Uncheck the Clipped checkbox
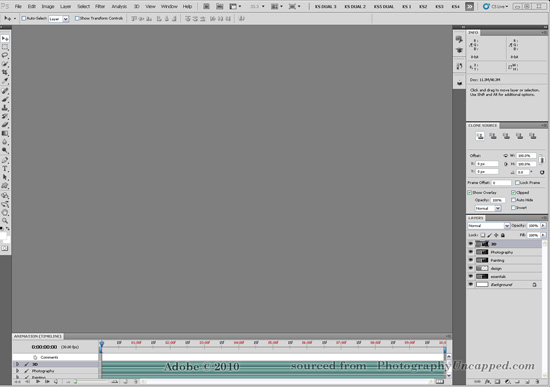This screenshot has width=550, height=387. tap(514, 192)
